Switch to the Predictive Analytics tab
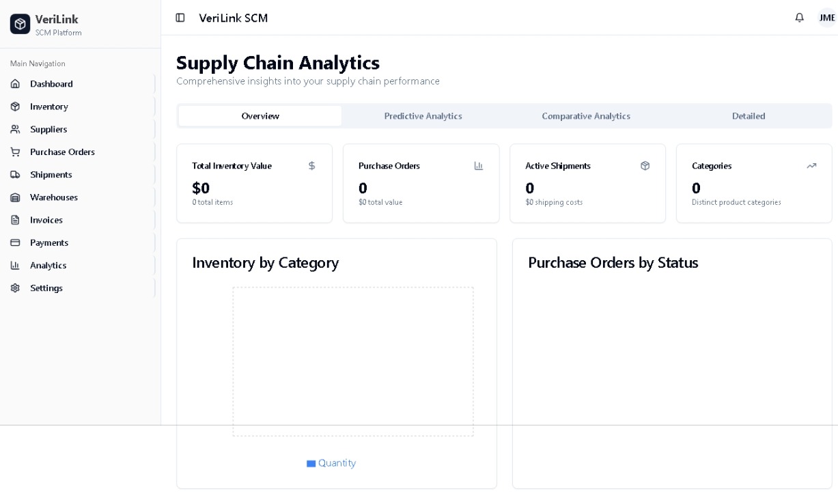 tap(423, 116)
